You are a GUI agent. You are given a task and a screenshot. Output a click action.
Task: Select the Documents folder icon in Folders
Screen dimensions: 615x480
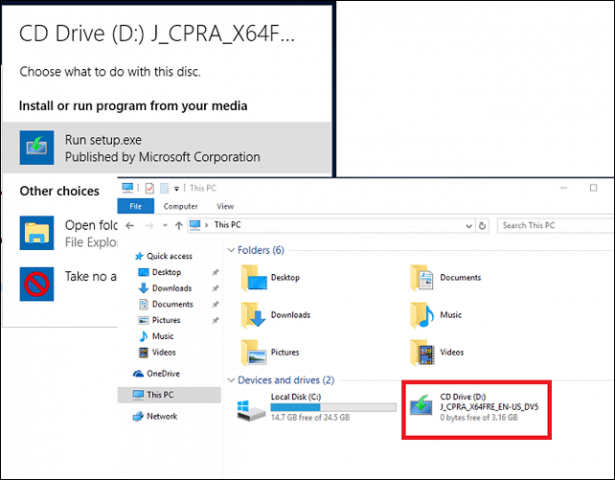(422, 278)
